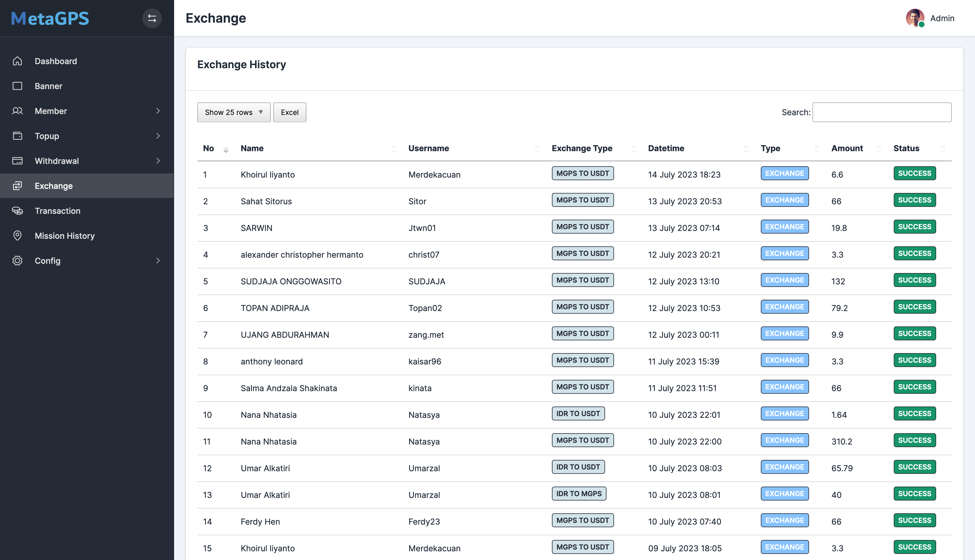Screen dimensions: 975x560
Task: Click name Ferdy Hen
Action: 260,521
